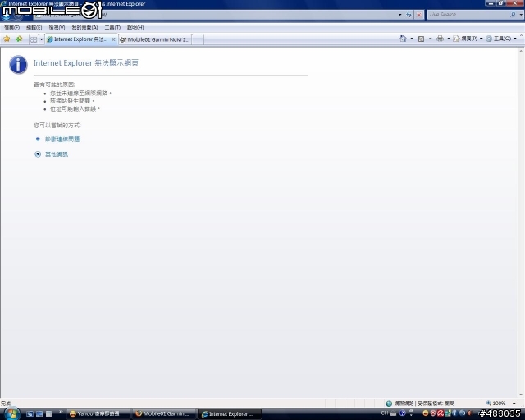Click the address bar URL field
The image size is (525, 420).
[214, 15]
